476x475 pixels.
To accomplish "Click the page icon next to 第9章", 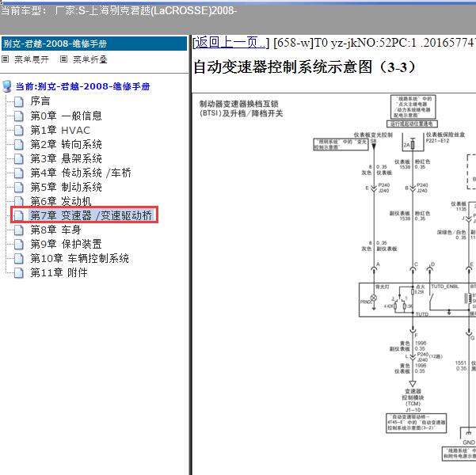I will pyautogui.click(x=19, y=245).
